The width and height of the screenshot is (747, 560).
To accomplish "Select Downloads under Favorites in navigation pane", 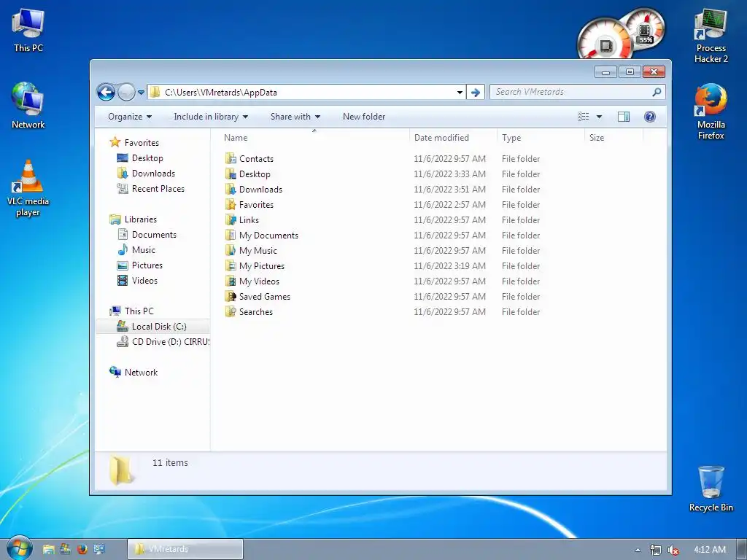I will [x=146, y=174].
